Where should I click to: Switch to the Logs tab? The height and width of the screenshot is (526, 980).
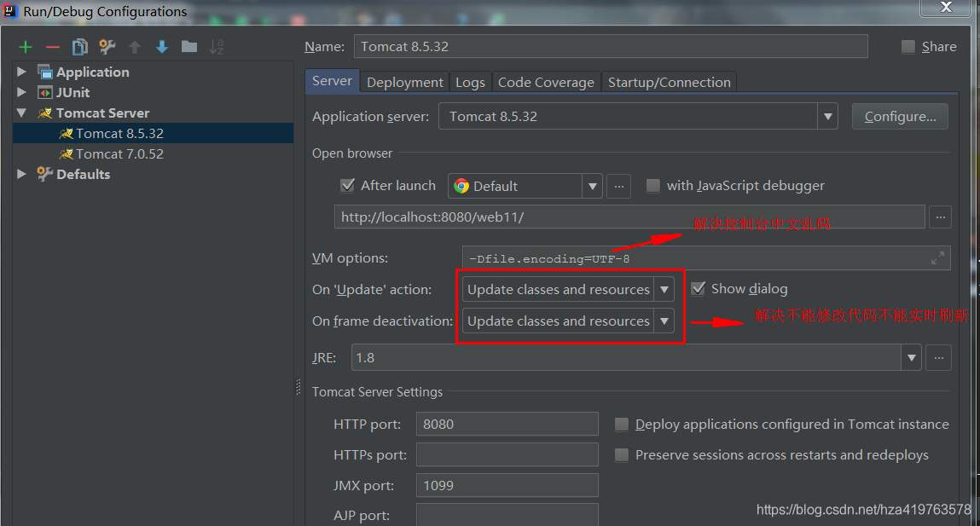click(470, 83)
